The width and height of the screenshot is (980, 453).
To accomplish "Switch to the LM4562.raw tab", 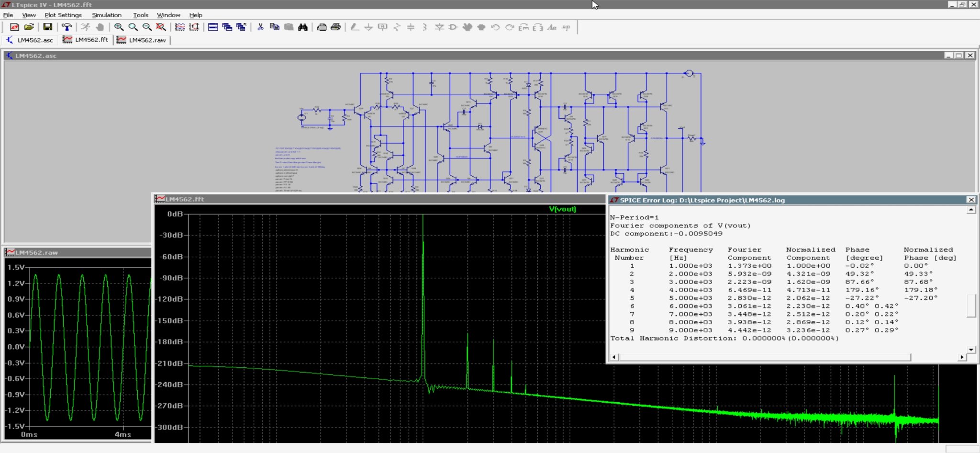I will point(142,40).
